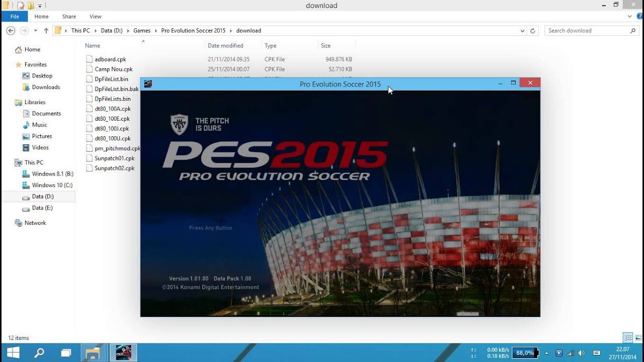The image size is (644, 362).
Task: Select the DpFileLists.bin file
Action: coord(112,99)
